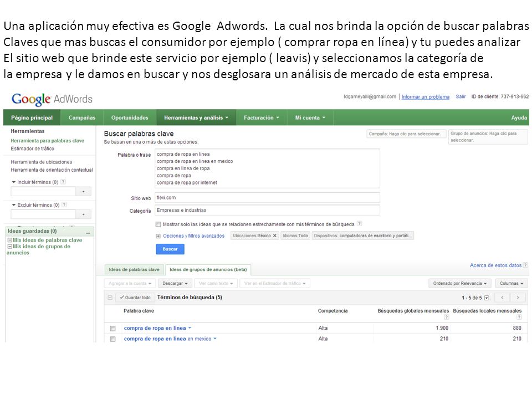Viewport: 532px width, 399px height.
Task: Click Grupo de anuncios selection box
Action: (488, 137)
